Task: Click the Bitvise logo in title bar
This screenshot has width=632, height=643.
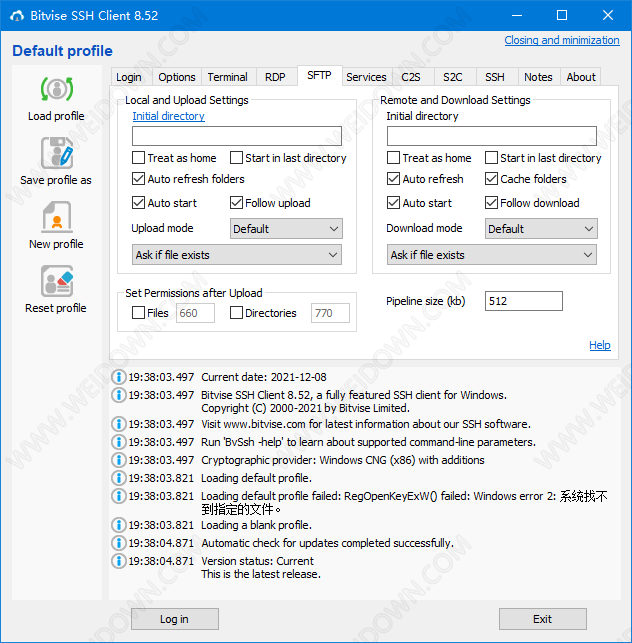Action: (x=17, y=16)
